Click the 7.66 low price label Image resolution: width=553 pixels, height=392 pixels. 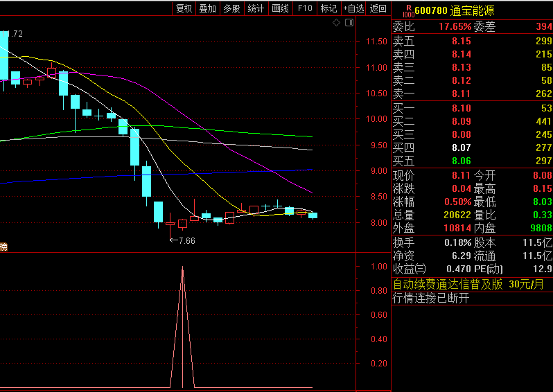[x=187, y=241]
